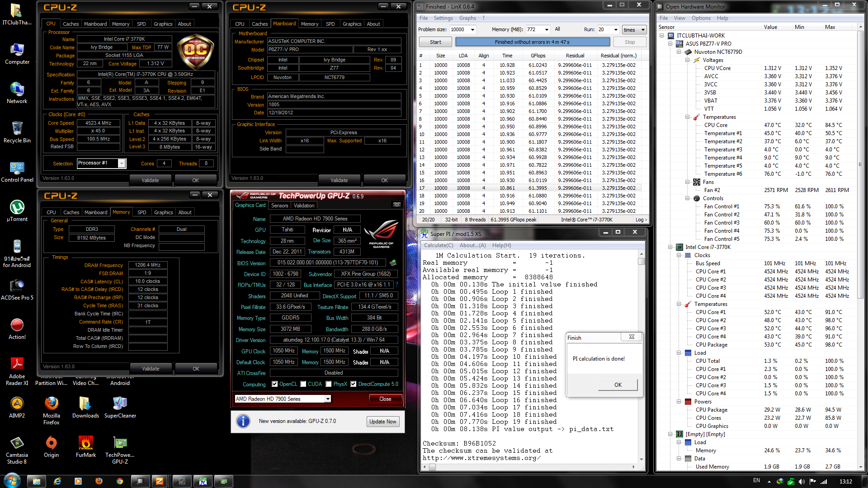Open the Origin desktop shortcut
This screenshot has height=488, width=868.
coord(51,443)
